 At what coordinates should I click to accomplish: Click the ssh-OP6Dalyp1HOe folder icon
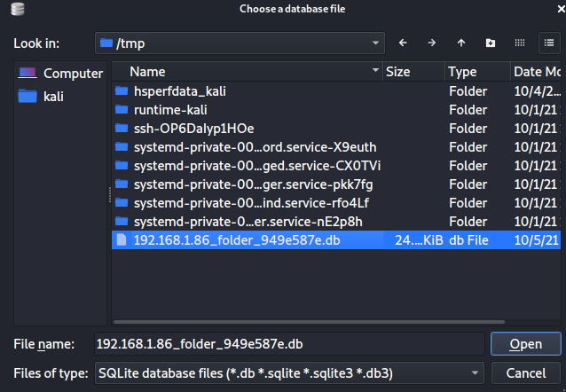(122, 128)
